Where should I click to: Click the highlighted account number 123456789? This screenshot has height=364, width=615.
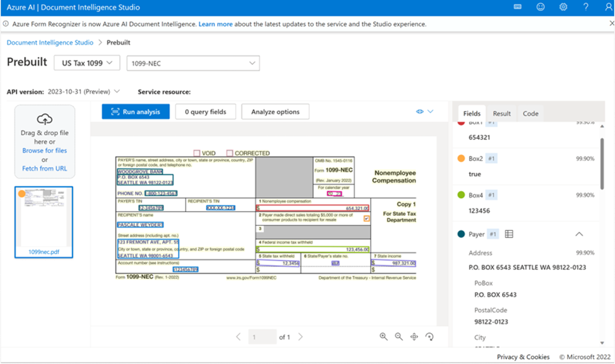[x=186, y=269]
